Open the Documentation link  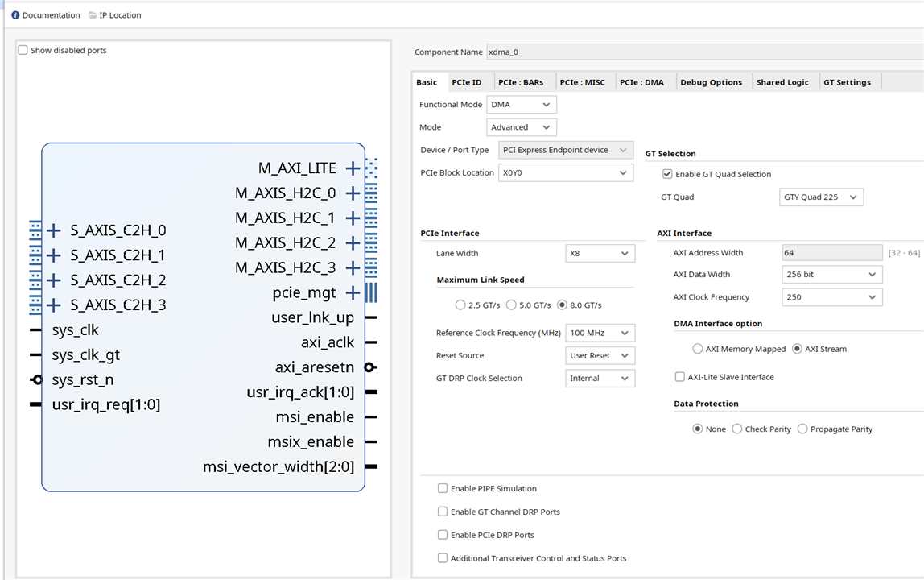[x=52, y=15]
